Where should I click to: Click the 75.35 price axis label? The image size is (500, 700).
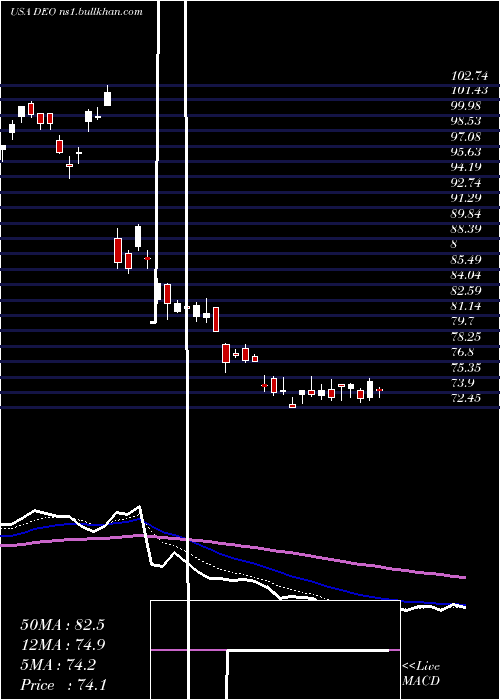[x=467, y=368]
